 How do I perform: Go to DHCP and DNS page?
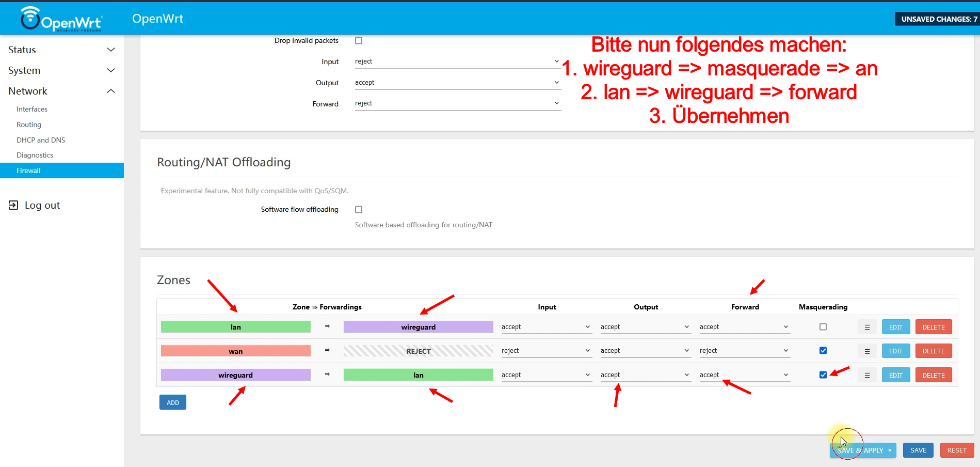click(x=41, y=140)
